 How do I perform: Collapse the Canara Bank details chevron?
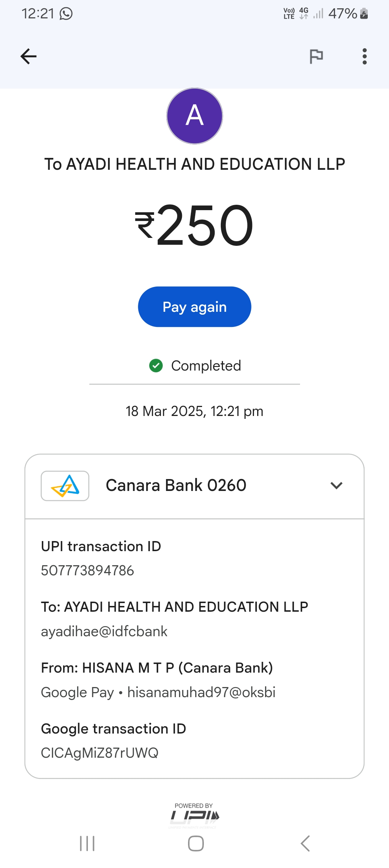tap(336, 486)
